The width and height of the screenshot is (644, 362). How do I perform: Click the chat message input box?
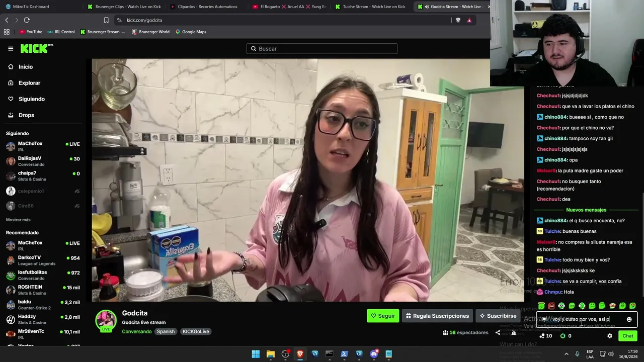587,319
